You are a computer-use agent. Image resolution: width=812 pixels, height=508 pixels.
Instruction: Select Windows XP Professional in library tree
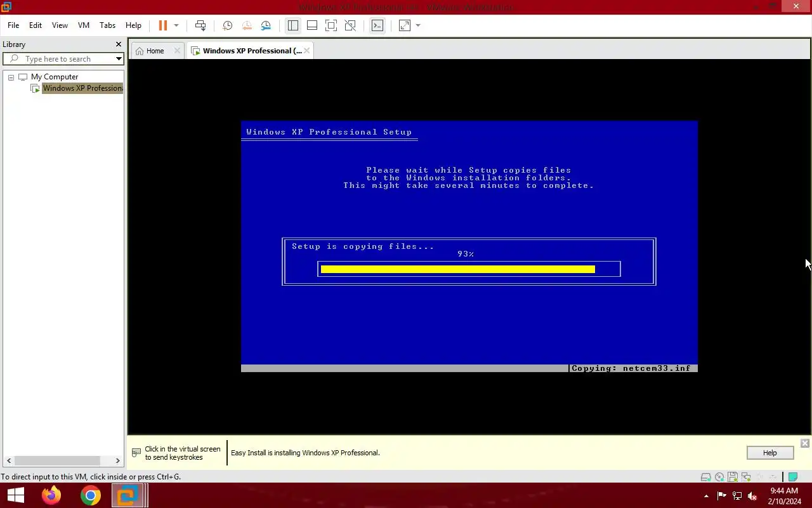[x=82, y=88]
